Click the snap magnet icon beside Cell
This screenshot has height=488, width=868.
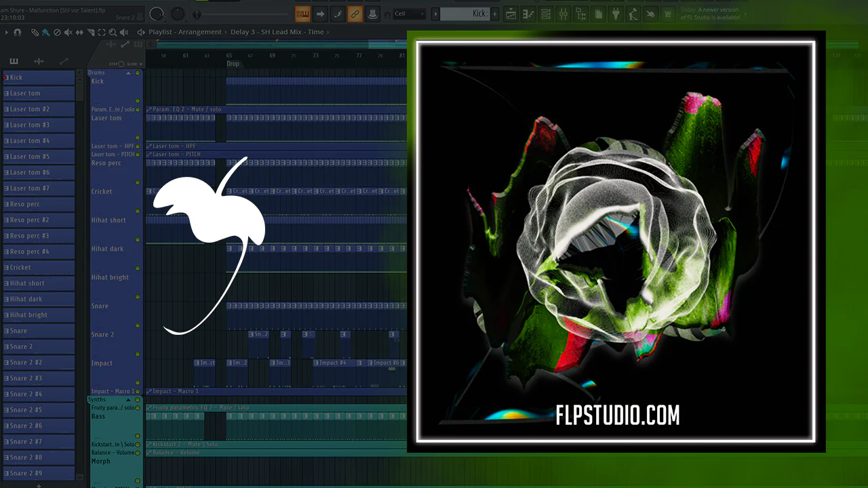click(387, 14)
